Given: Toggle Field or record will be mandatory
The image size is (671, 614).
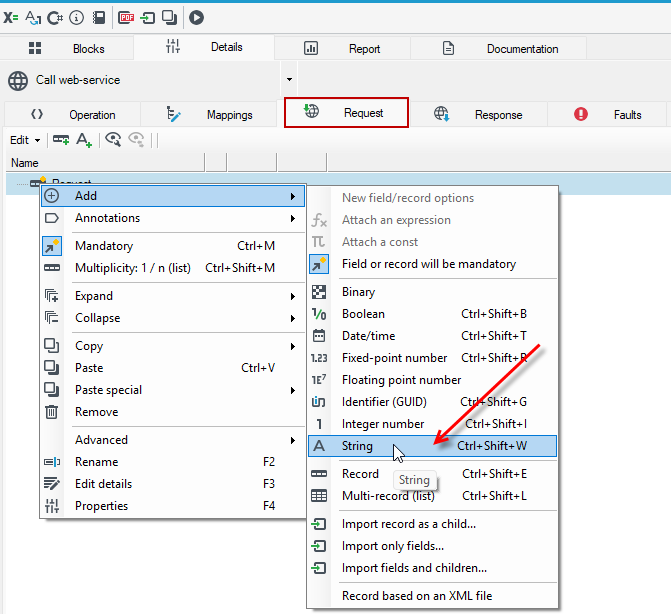Looking at the screenshot, I should tap(432, 264).
